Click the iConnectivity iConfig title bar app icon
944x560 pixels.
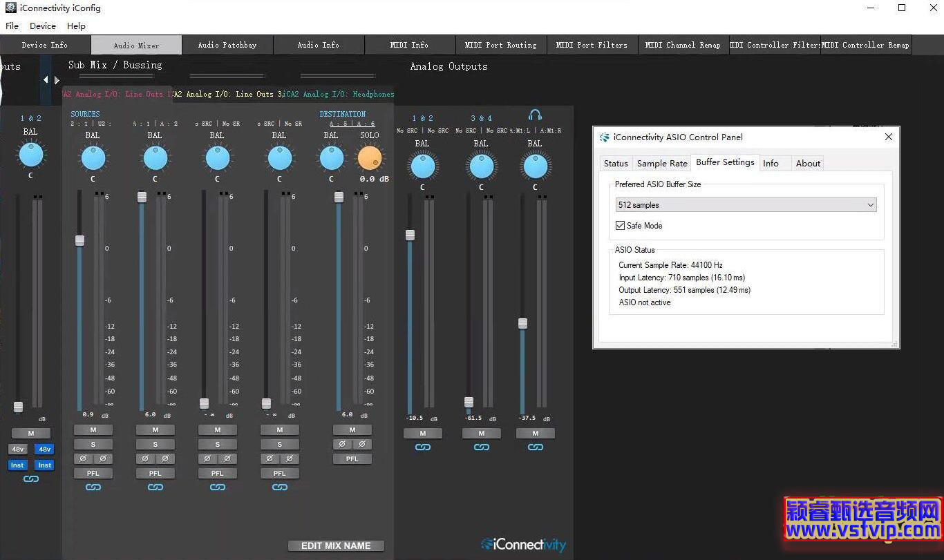(10, 8)
